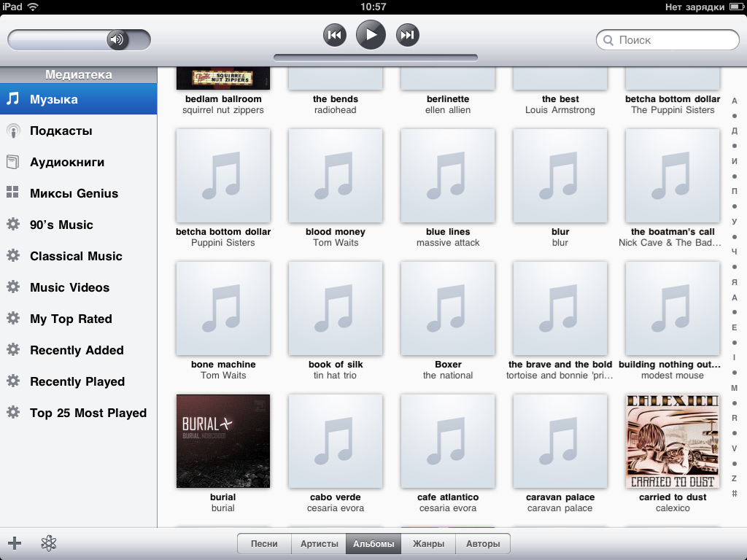
Task: Switch to the Песни tab
Action: [x=264, y=544]
